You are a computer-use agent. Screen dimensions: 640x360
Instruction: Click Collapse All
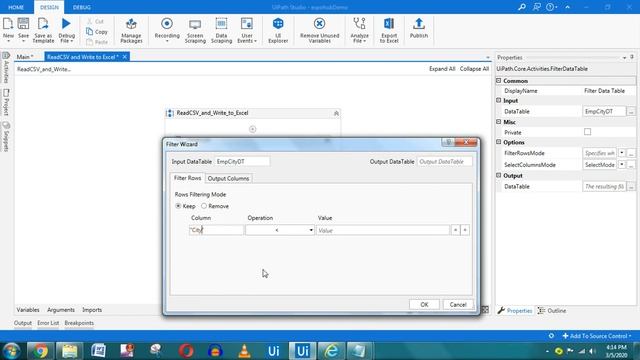[474, 69]
